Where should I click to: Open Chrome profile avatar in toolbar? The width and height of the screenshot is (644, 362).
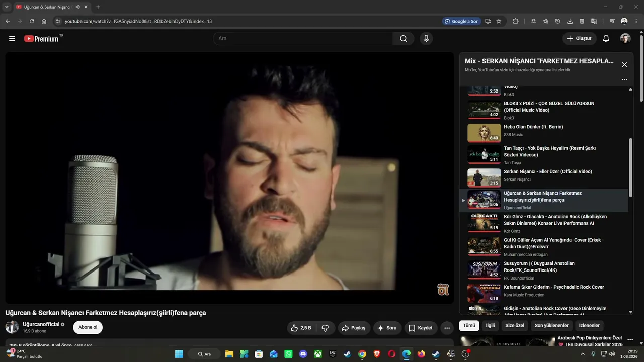[x=624, y=21]
